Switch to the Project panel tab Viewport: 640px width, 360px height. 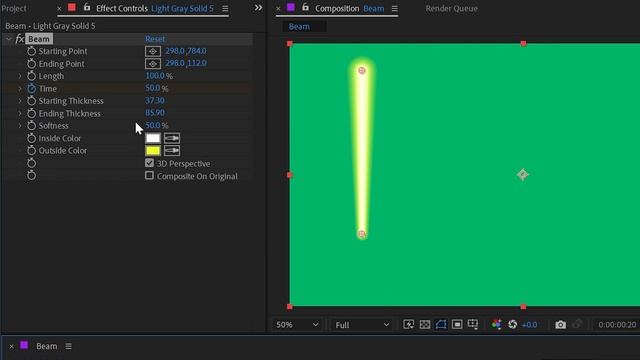tap(13, 8)
